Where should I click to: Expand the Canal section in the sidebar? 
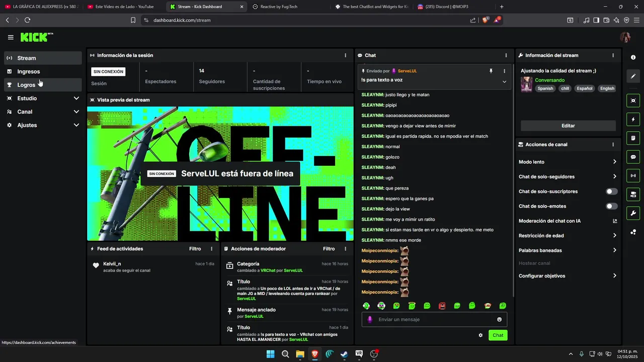coord(43,112)
